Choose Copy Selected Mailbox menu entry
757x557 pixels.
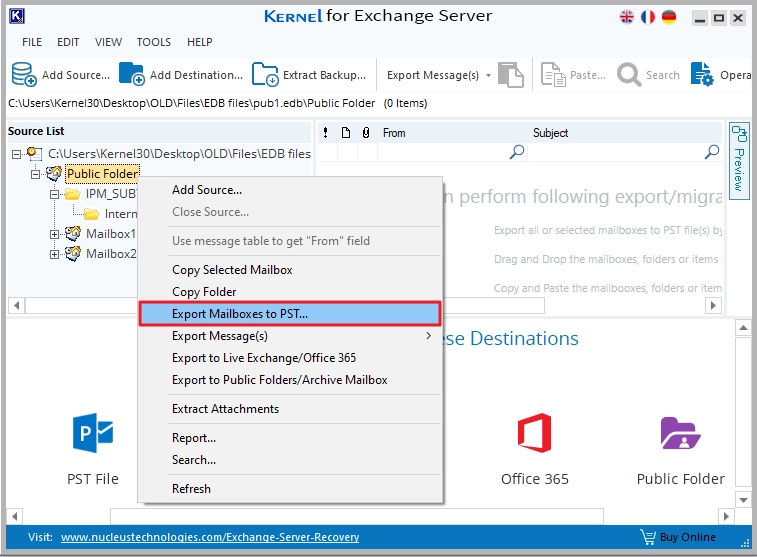[x=290, y=270]
